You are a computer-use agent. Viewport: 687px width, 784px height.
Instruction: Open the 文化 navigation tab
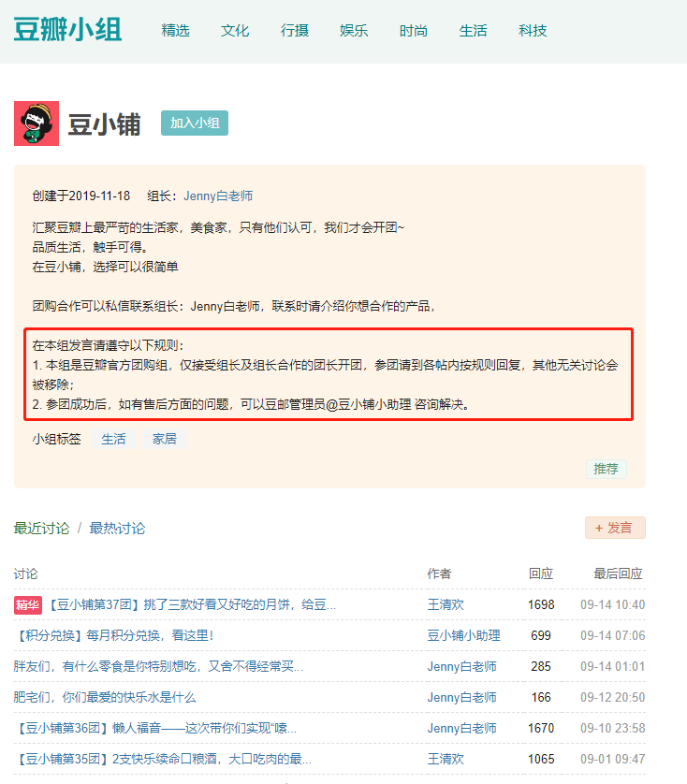pyautogui.click(x=235, y=31)
